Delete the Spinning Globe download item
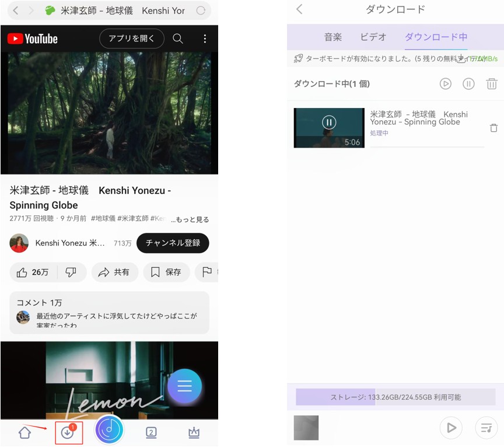 [x=494, y=128]
